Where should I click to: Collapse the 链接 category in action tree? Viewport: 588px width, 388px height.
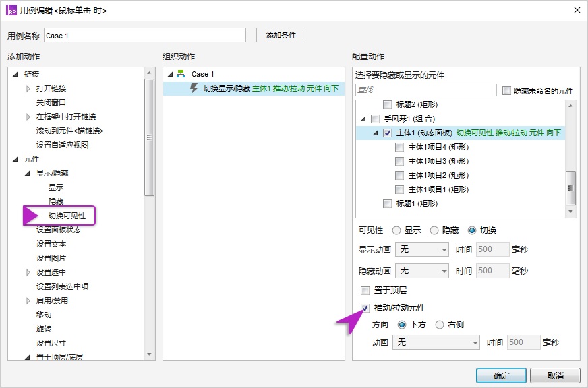click(15, 74)
